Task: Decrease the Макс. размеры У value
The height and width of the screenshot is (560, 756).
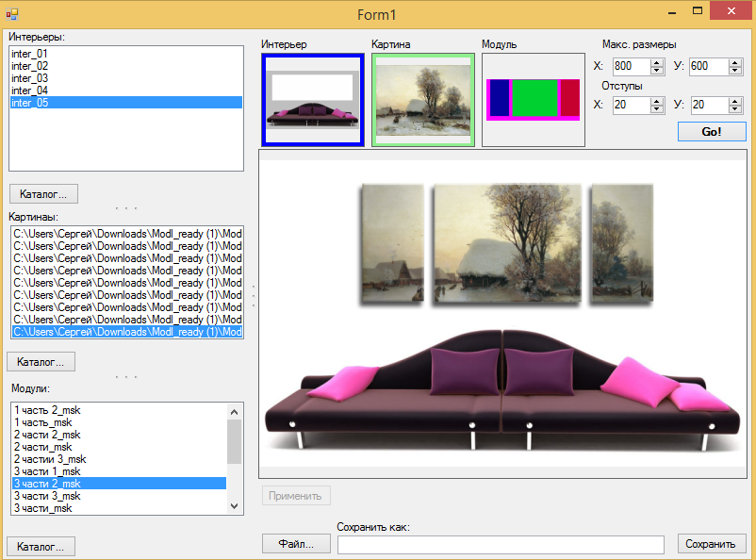Action: (x=734, y=71)
